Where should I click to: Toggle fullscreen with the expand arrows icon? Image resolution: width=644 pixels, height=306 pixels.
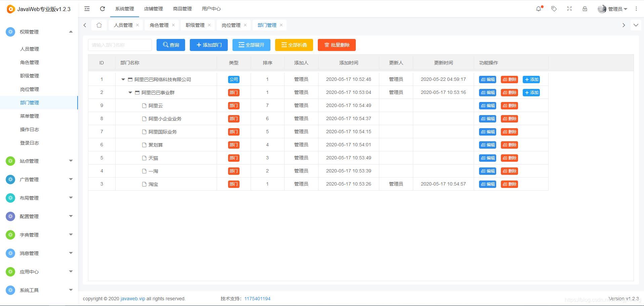[x=569, y=9]
